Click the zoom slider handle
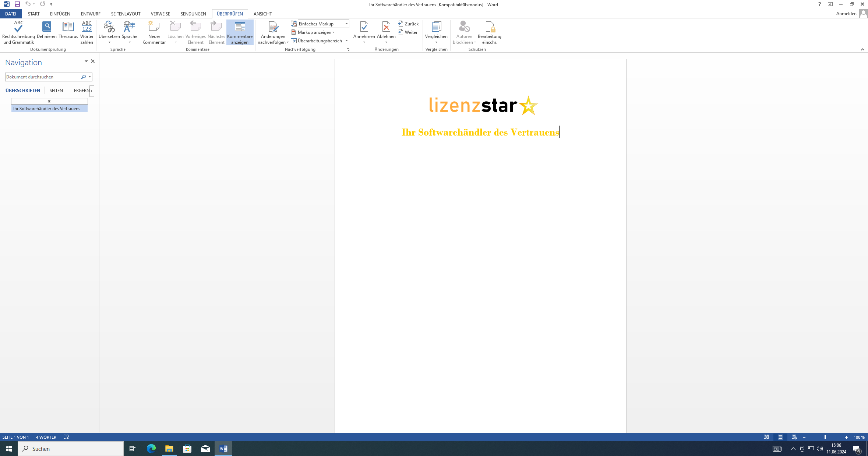The image size is (868, 456). point(825,437)
